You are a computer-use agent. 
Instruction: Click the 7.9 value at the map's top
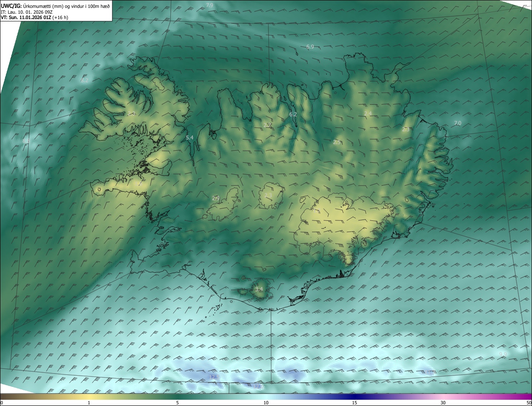pyautogui.click(x=210, y=5)
